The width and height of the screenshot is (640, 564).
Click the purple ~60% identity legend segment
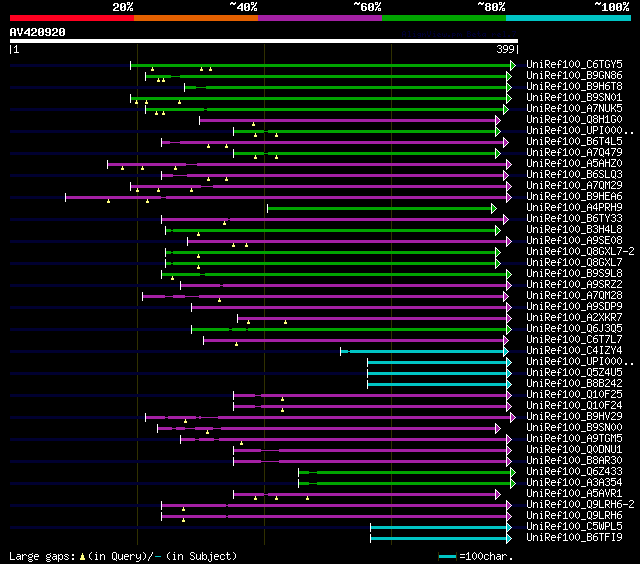tap(320, 18)
